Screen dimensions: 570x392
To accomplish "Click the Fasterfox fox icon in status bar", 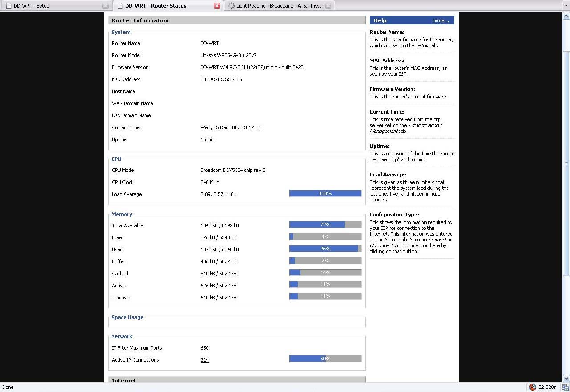I will [532, 387].
